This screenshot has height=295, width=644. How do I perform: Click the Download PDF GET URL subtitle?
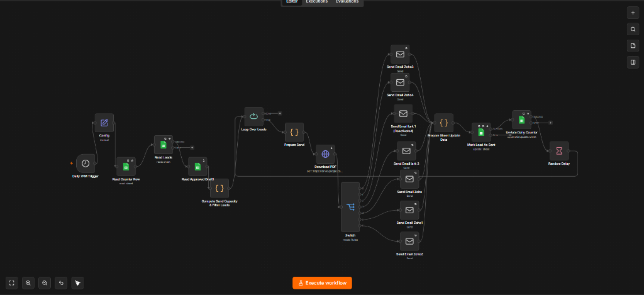pyautogui.click(x=325, y=170)
